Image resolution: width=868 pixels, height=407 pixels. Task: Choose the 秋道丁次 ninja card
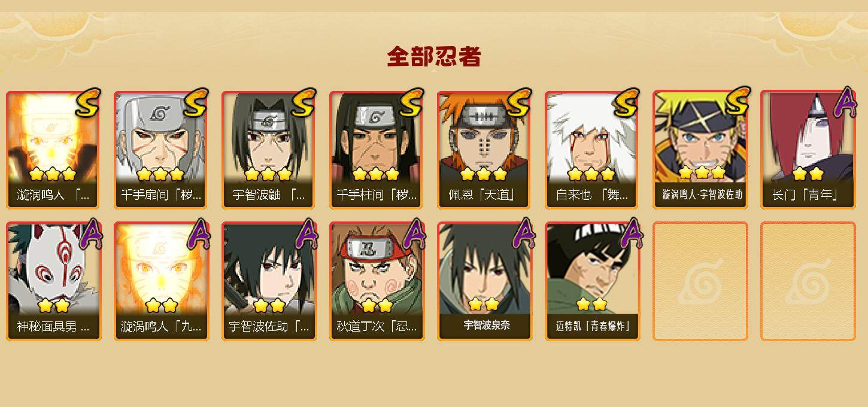point(377,281)
